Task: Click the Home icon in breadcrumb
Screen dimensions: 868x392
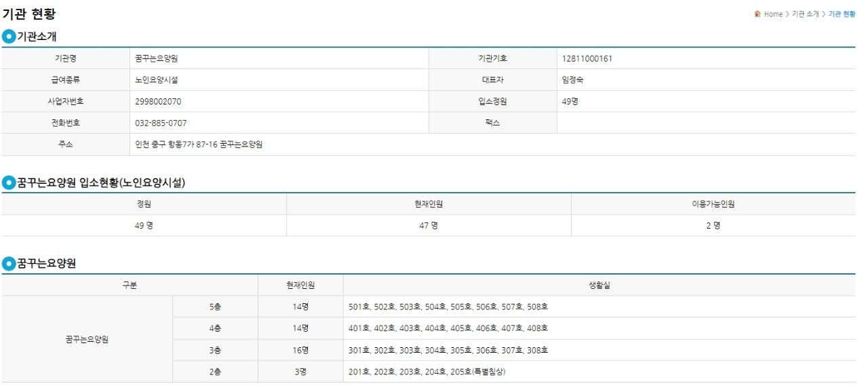Action: tap(757, 14)
